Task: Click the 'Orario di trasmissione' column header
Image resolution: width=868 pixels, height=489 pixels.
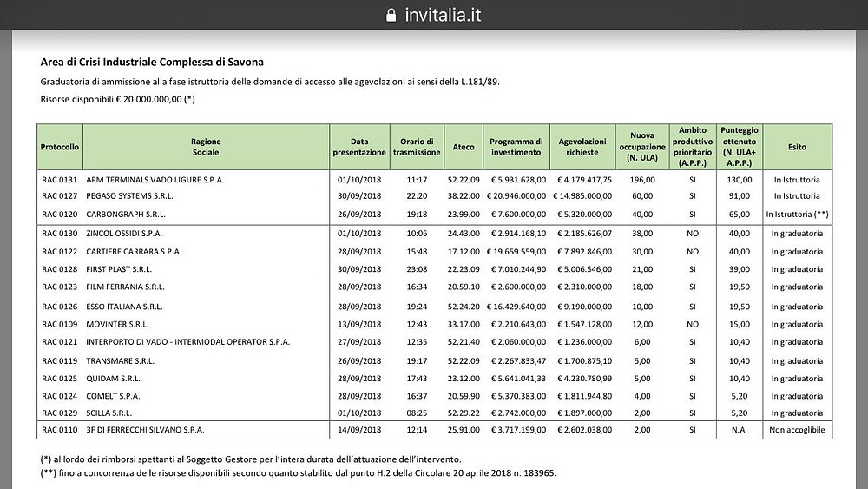Action: pos(417,147)
